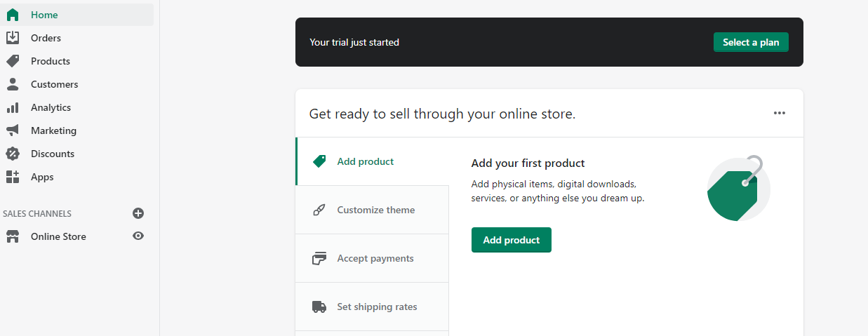Open the three-dot menu on setup card
Viewport: 868px width, 336px height.
(780, 113)
